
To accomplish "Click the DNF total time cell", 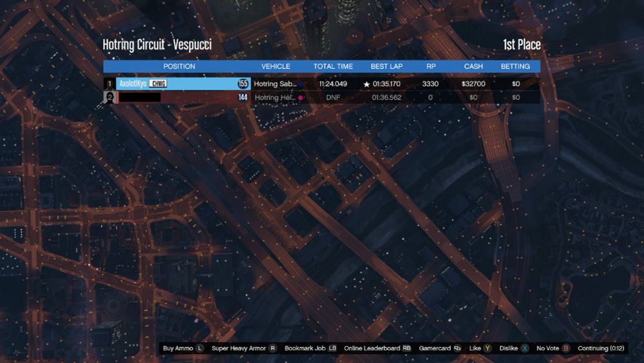I will tap(333, 97).
